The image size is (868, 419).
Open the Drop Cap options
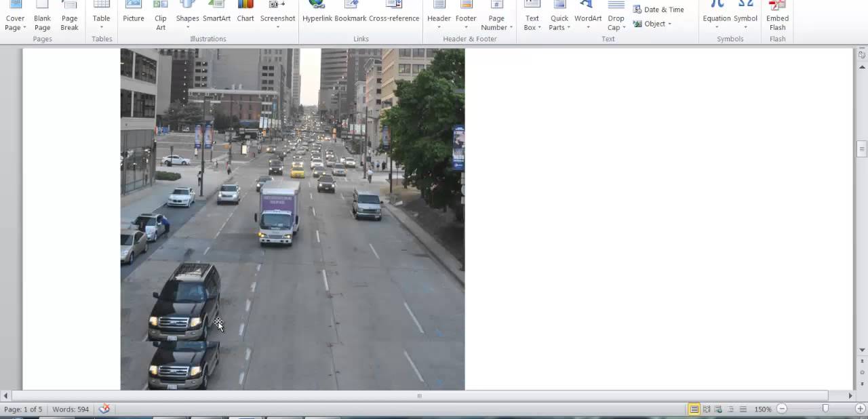616,16
